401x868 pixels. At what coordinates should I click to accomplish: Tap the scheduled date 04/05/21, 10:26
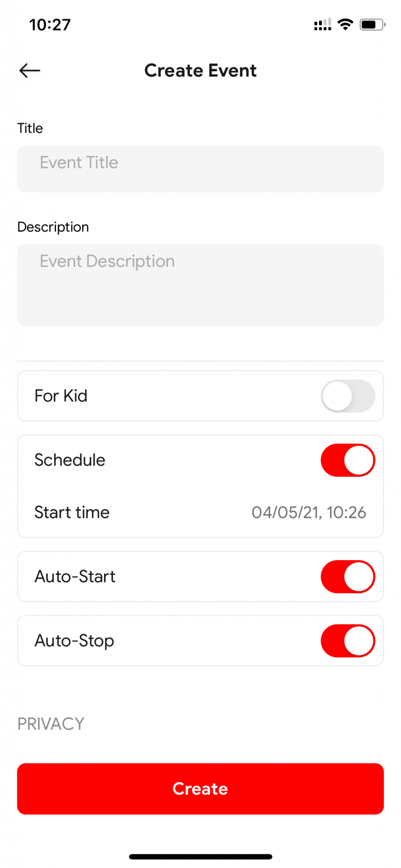(x=309, y=513)
